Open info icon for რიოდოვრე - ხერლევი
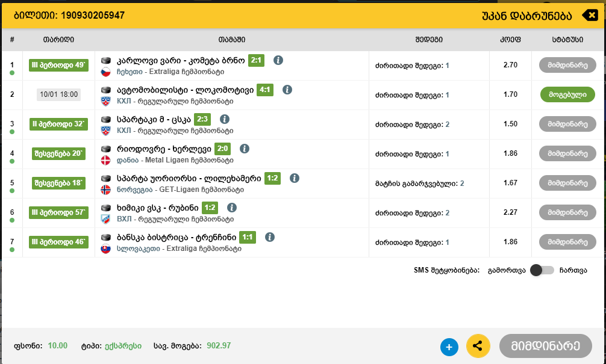The width and height of the screenshot is (606, 364). click(244, 148)
